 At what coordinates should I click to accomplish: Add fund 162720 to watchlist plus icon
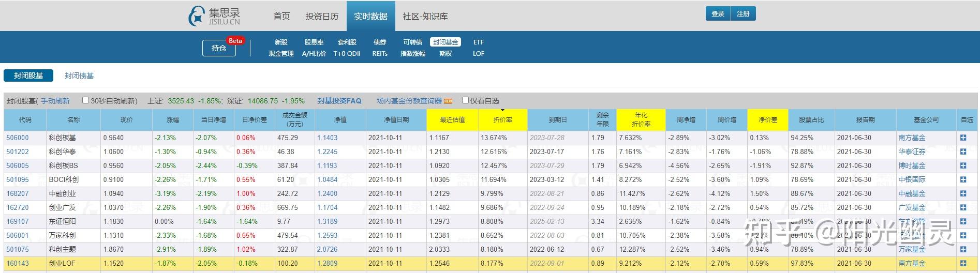point(963,208)
